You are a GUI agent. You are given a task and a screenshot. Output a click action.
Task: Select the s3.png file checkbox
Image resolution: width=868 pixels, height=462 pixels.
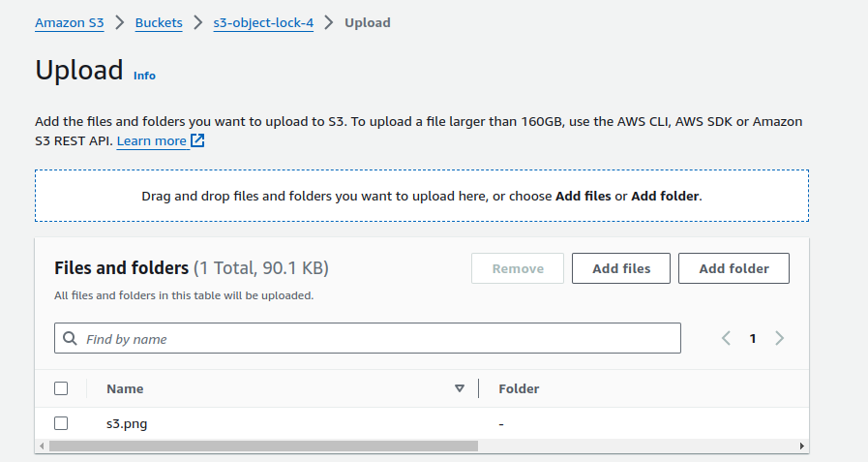click(x=61, y=423)
